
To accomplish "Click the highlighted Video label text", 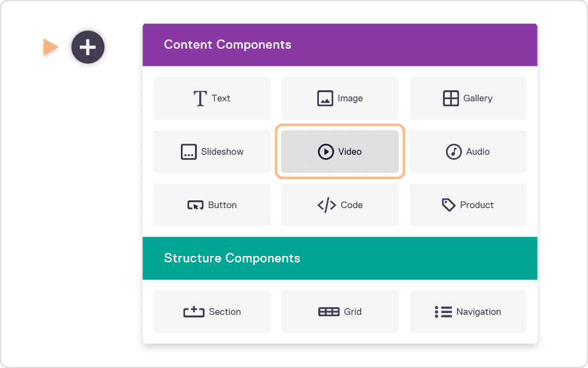I will tap(350, 152).
